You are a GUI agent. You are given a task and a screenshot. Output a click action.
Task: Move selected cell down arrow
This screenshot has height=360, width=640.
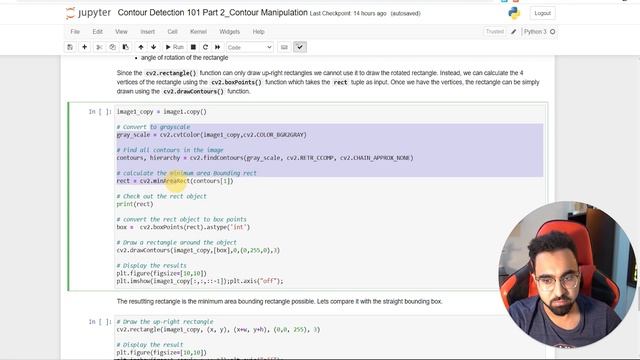pos(153,47)
